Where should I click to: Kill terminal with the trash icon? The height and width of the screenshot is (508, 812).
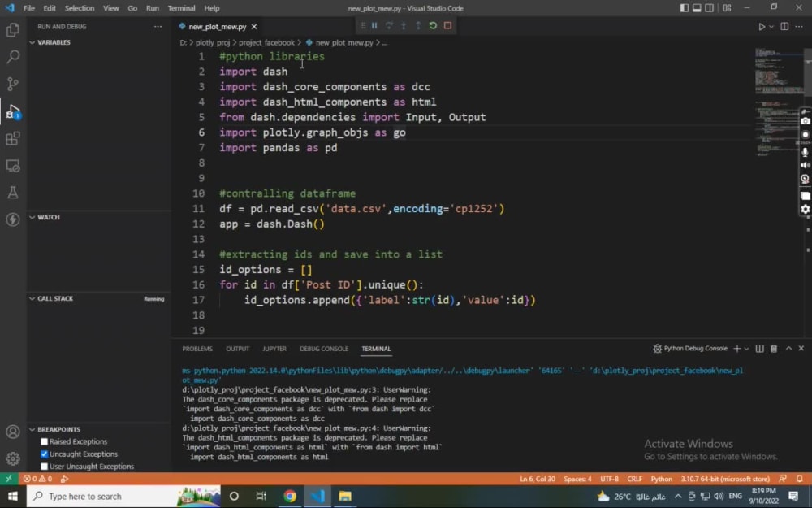click(x=774, y=349)
